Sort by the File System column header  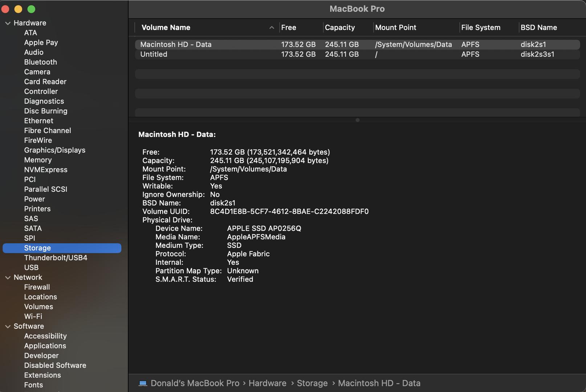click(x=481, y=28)
